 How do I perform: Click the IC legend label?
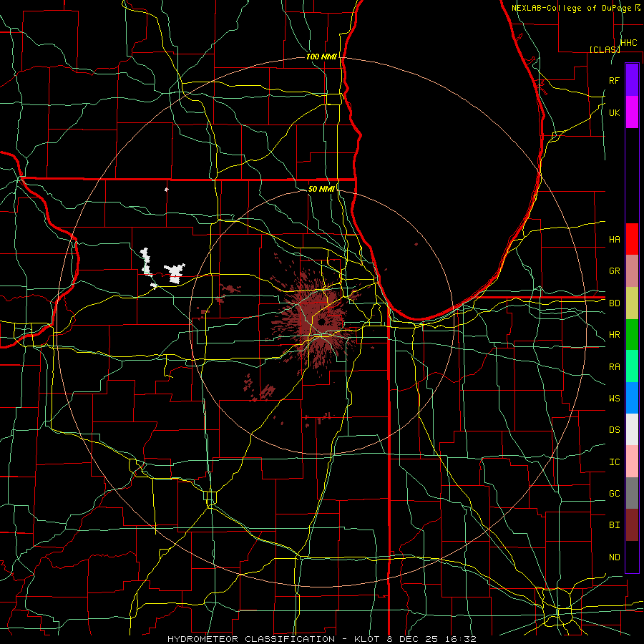[x=615, y=462]
